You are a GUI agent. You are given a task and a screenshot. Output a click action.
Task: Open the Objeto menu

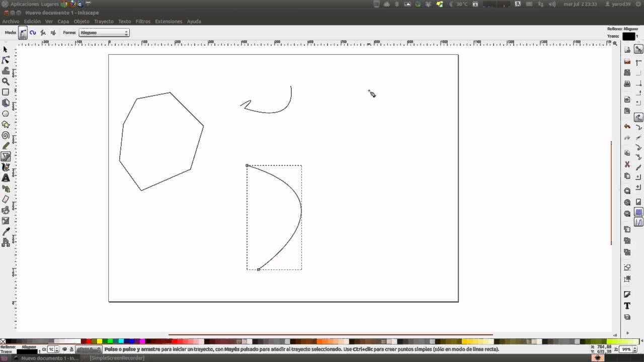82,22
